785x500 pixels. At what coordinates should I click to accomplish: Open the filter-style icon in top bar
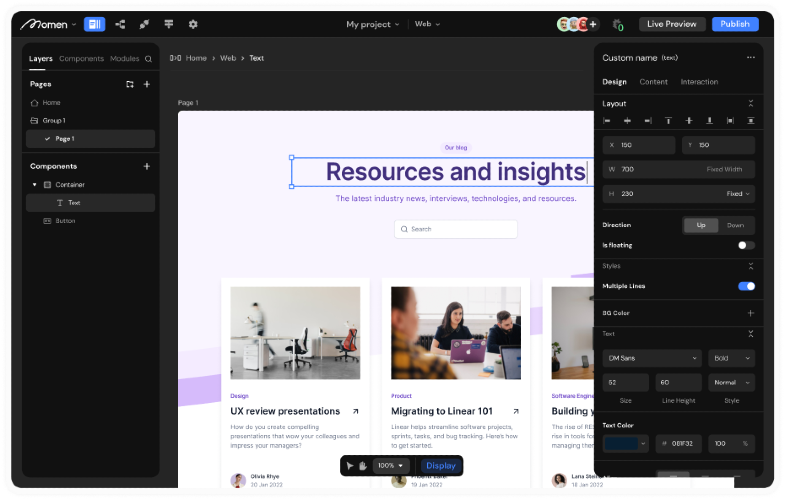coord(169,24)
